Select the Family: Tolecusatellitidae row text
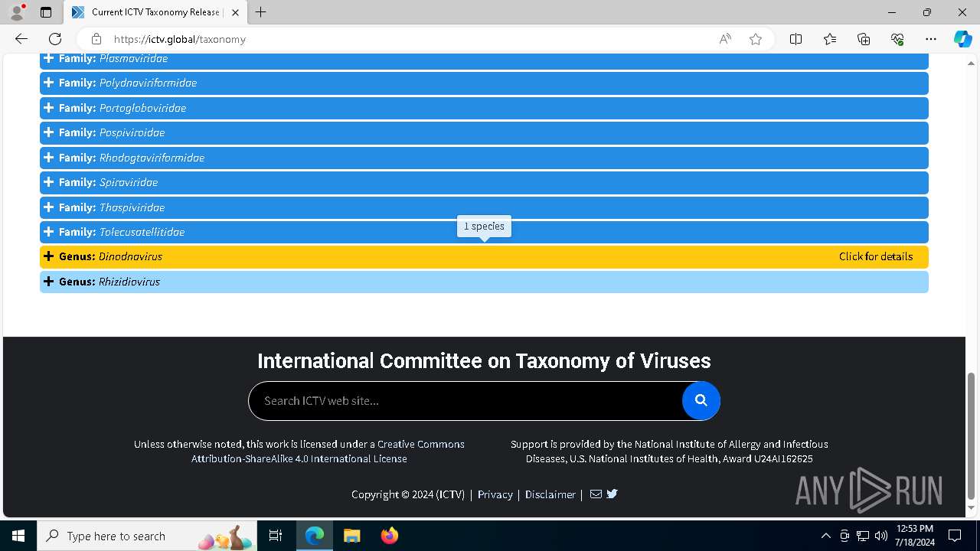Viewport: 980px width, 551px height. (x=122, y=232)
